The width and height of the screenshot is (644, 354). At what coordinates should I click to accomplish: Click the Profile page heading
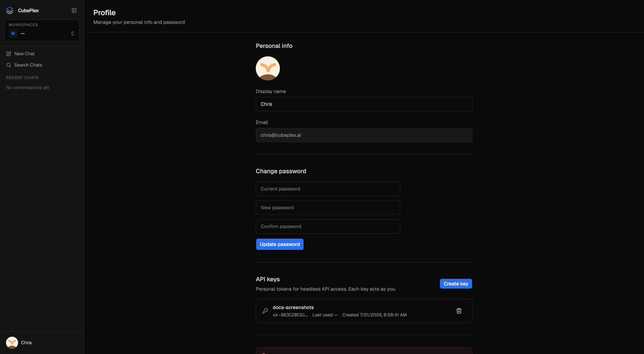[104, 13]
